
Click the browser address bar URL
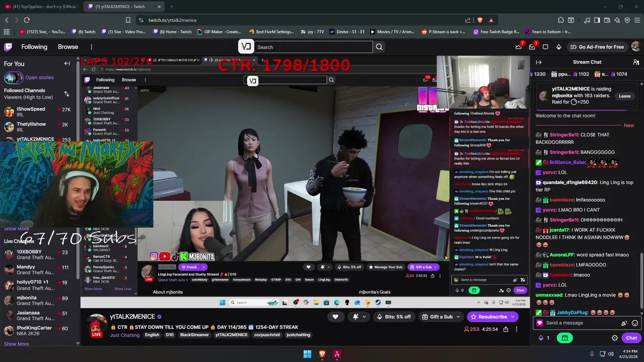(173, 20)
